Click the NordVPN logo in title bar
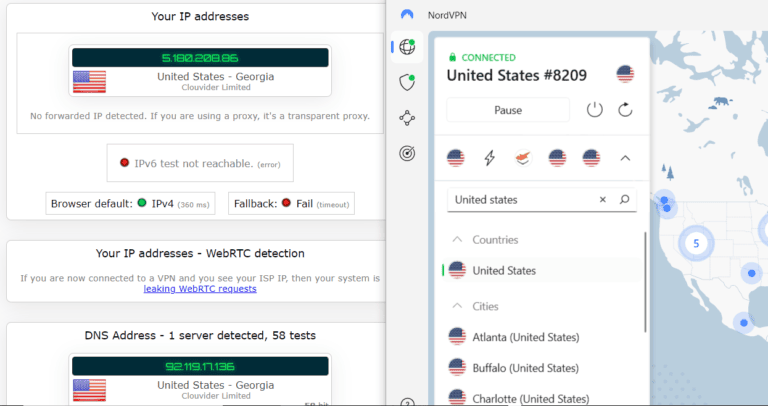The width and height of the screenshot is (768, 406). [407, 15]
